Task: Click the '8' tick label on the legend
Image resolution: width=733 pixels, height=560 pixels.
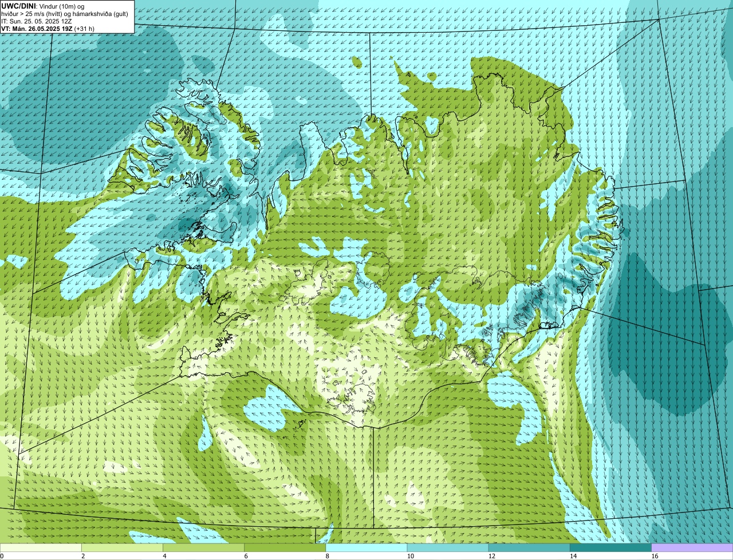Action: [328, 556]
